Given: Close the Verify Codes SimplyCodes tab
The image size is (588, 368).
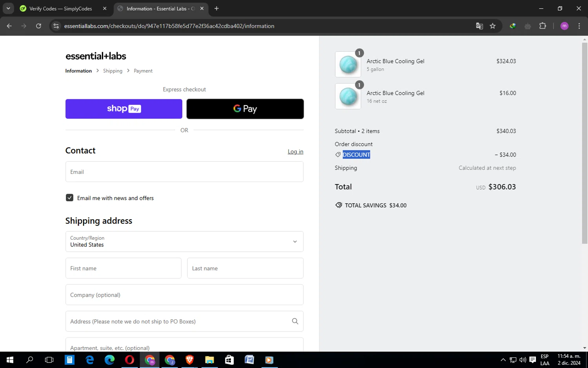Looking at the screenshot, I should pos(105,8).
